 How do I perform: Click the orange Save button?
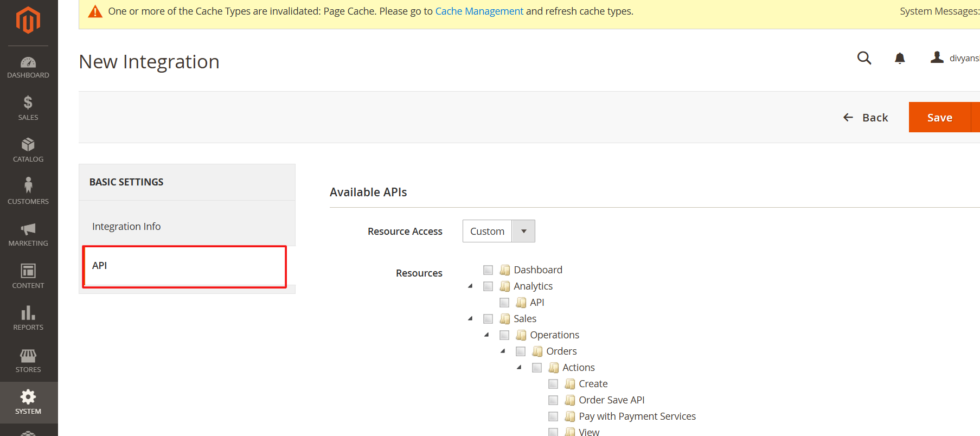(x=939, y=118)
